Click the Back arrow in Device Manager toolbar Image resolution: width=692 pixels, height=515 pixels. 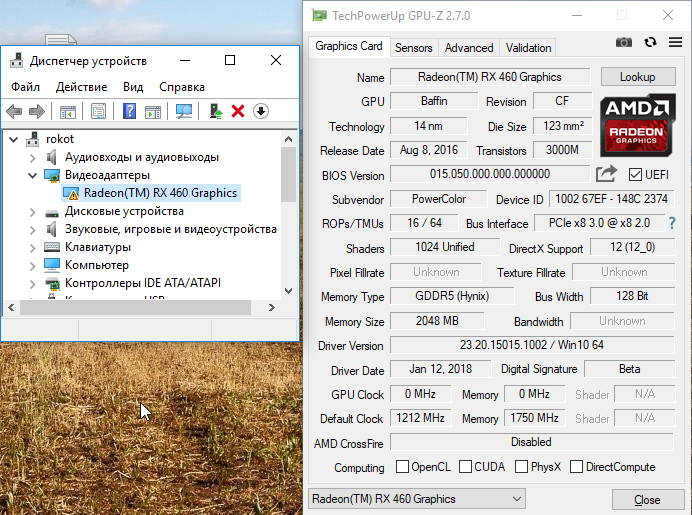pyautogui.click(x=14, y=111)
